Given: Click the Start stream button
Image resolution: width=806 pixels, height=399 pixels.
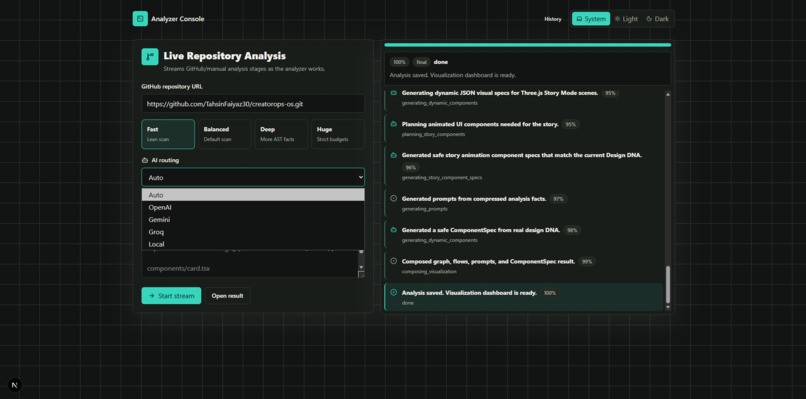Looking at the screenshot, I should 171,296.
